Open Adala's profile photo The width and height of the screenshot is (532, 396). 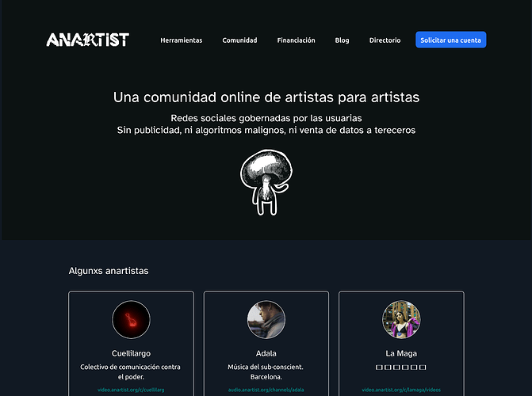click(x=266, y=319)
